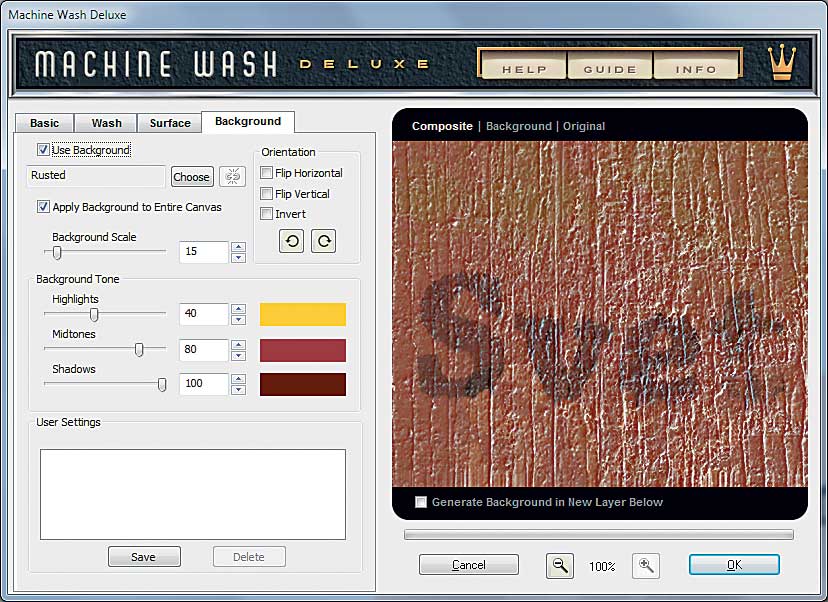Click the zoom in magnifier button
Viewport: 828px width, 602px height.
coord(646,566)
